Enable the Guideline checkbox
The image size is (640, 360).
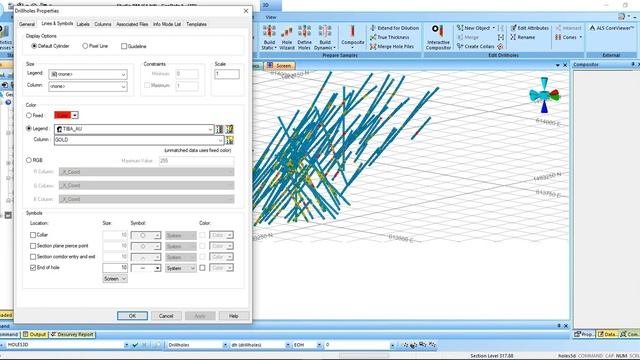point(124,47)
